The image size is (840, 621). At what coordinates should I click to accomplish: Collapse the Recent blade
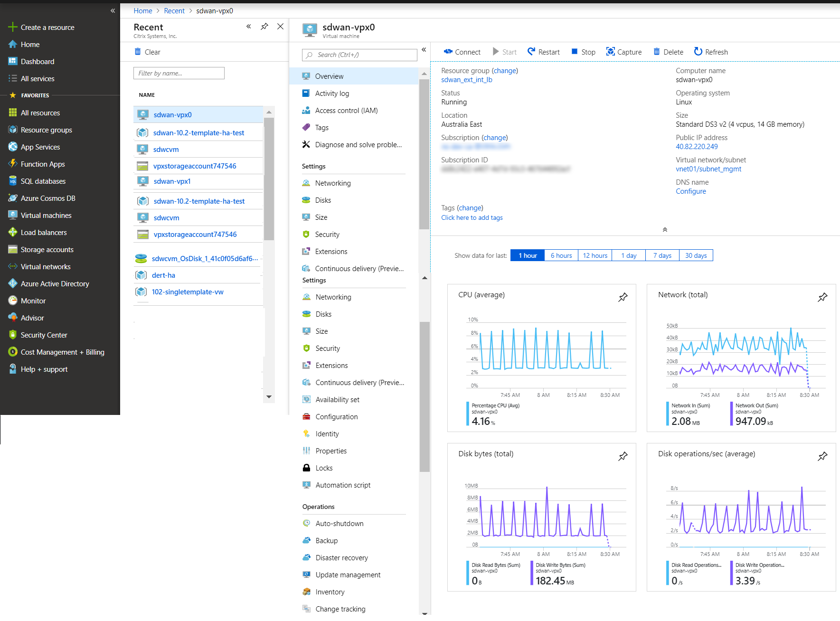click(248, 27)
